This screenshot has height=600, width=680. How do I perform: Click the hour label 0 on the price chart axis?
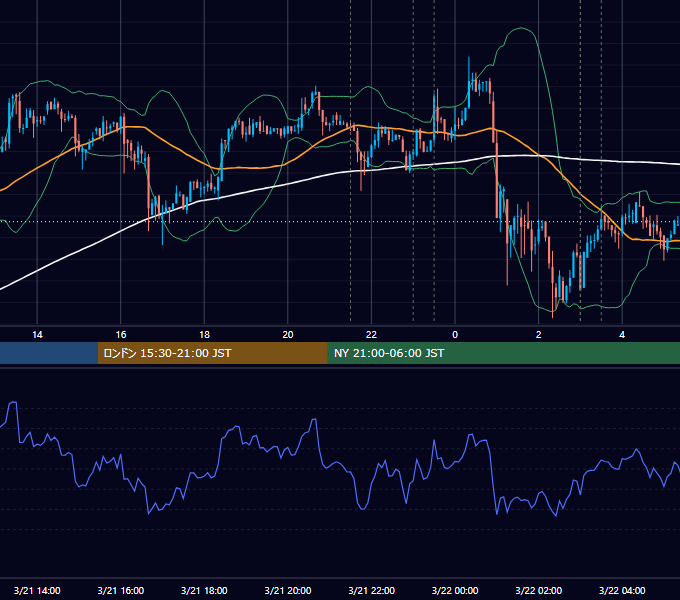tap(455, 335)
